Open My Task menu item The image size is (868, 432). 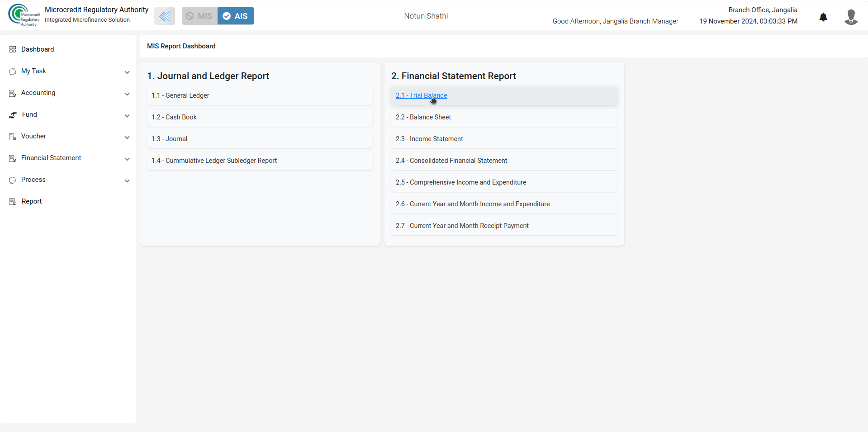click(33, 71)
